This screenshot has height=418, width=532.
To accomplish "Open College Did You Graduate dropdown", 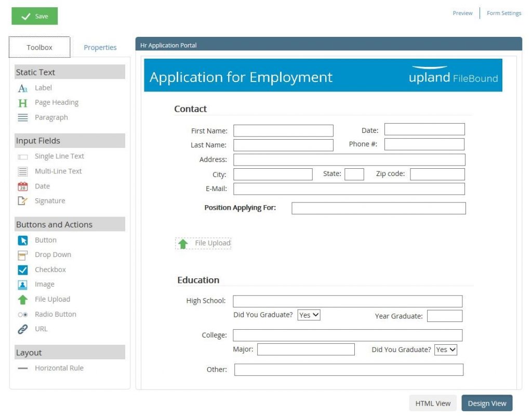I will (x=445, y=349).
